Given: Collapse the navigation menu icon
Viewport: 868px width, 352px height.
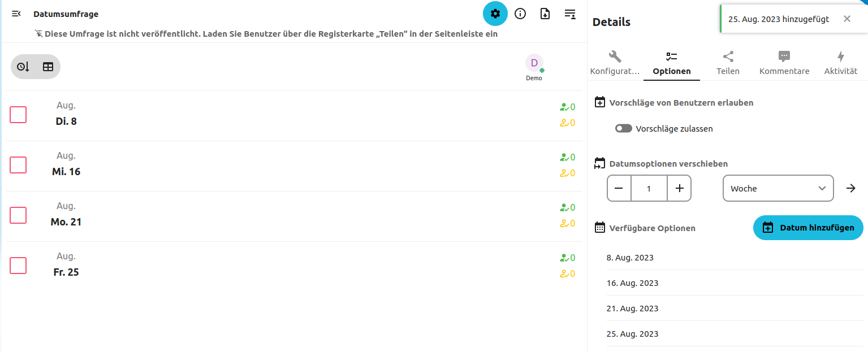Looking at the screenshot, I should 16,14.
